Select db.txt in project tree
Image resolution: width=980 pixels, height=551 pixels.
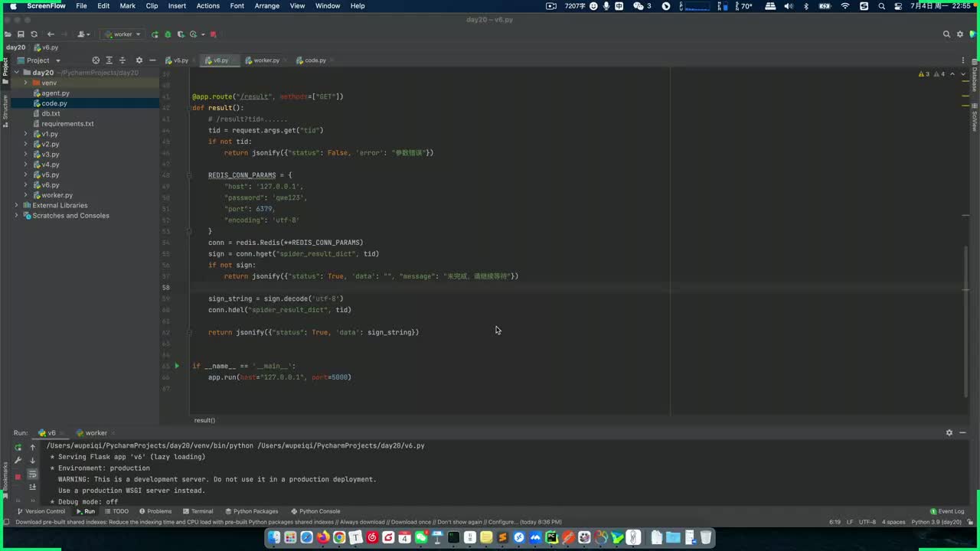[x=51, y=113]
